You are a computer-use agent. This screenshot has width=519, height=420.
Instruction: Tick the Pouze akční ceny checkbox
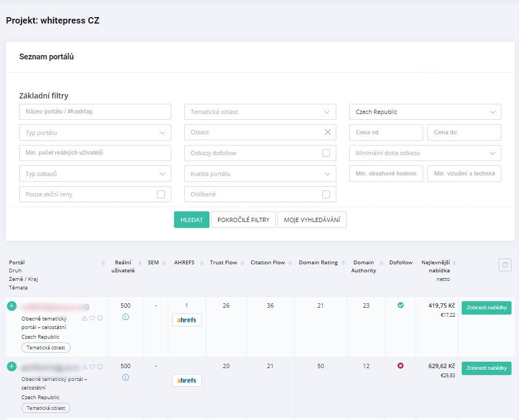[x=161, y=194]
